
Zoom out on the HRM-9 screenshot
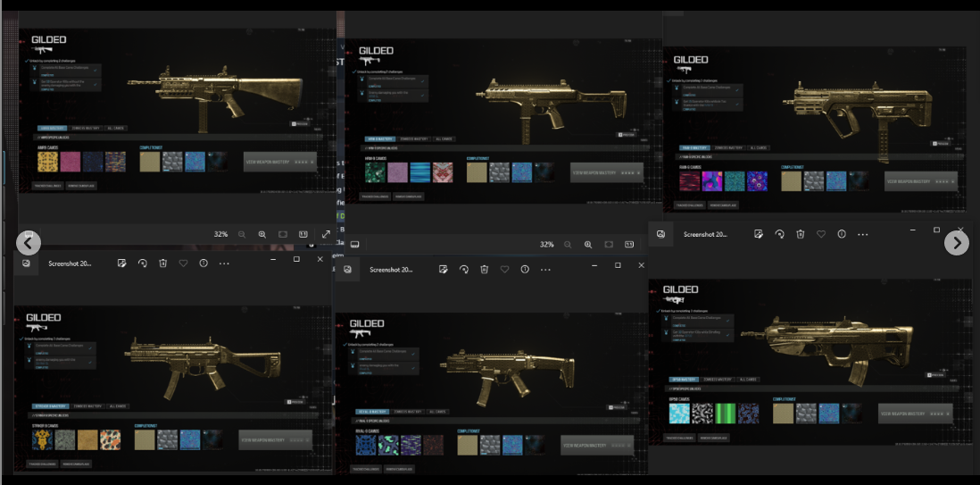tap(568, 245)
